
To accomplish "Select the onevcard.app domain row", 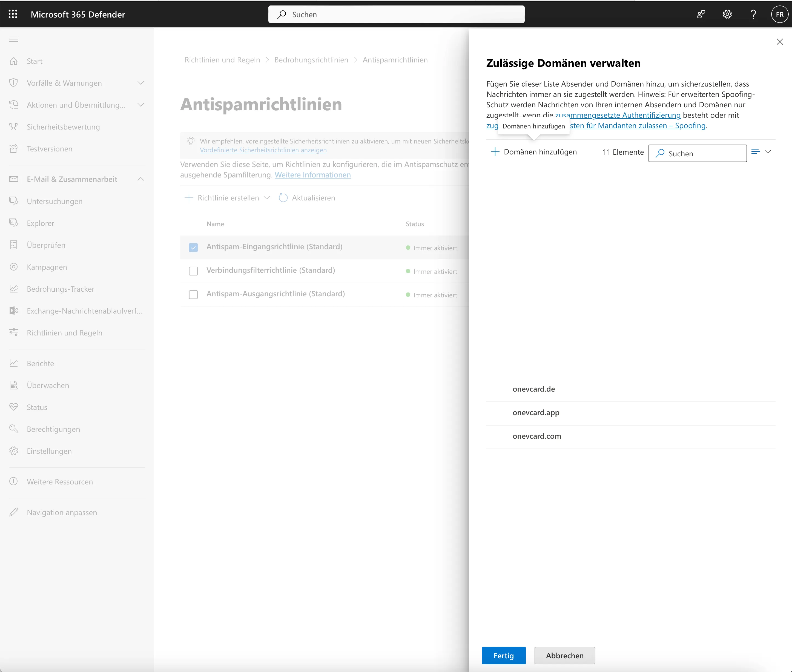I will (630, 413).
